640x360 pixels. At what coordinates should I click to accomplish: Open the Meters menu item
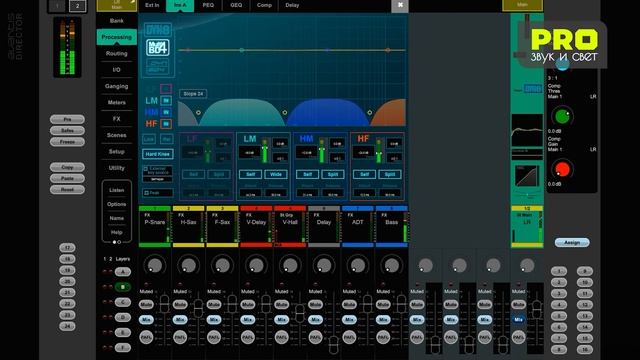click(117, 102)
